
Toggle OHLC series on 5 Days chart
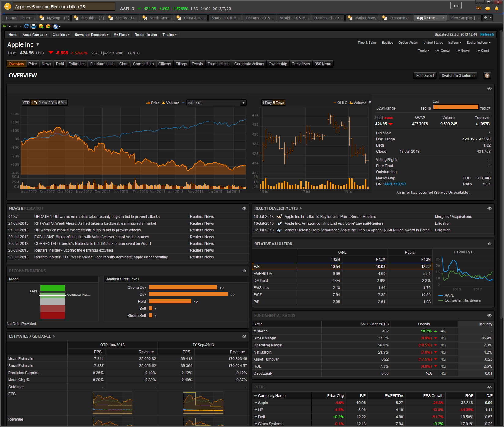[x=340, y=103]
